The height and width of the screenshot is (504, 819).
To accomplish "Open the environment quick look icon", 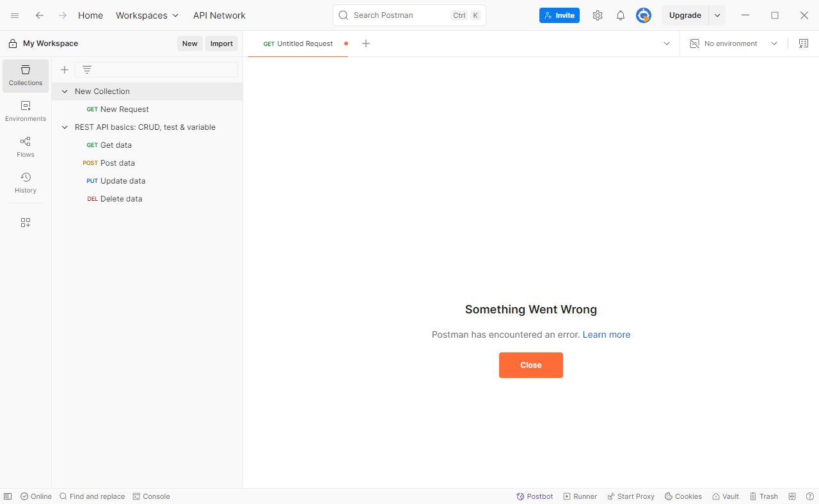I will [804, 43].
